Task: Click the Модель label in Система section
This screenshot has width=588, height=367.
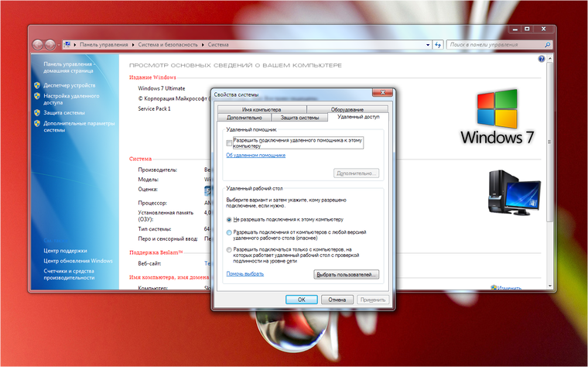Action: point(148,180)
